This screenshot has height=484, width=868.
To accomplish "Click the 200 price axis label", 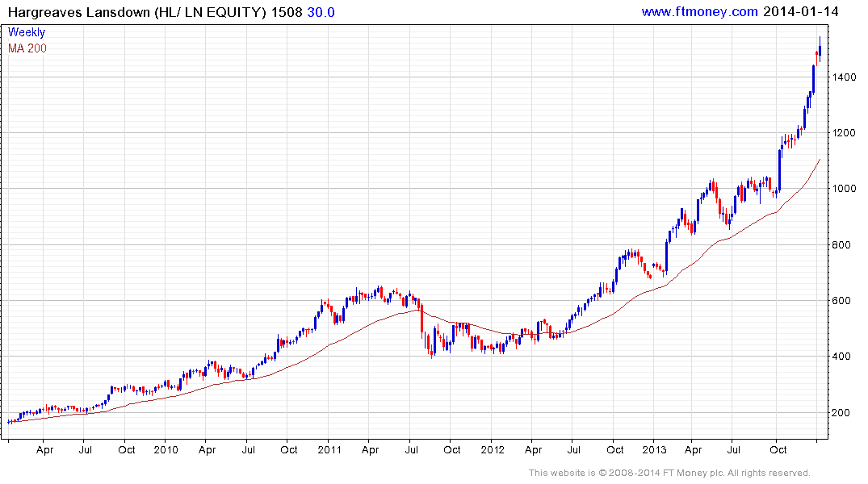I will 841,413.
